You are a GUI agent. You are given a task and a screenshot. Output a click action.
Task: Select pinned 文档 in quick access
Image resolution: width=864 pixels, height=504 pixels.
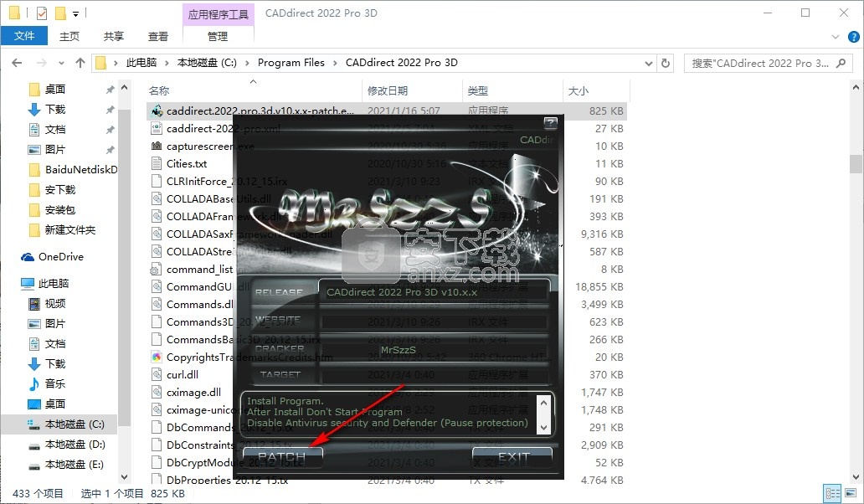(x=55, y=130)
